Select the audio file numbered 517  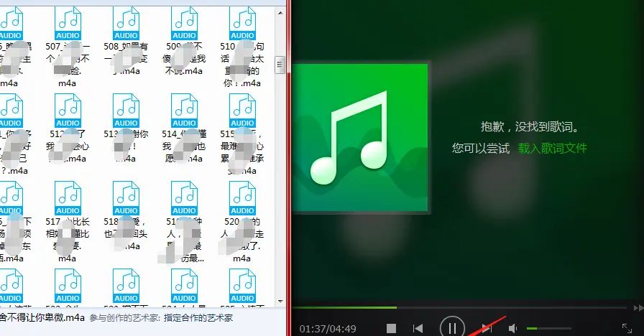tap(68, 222)
